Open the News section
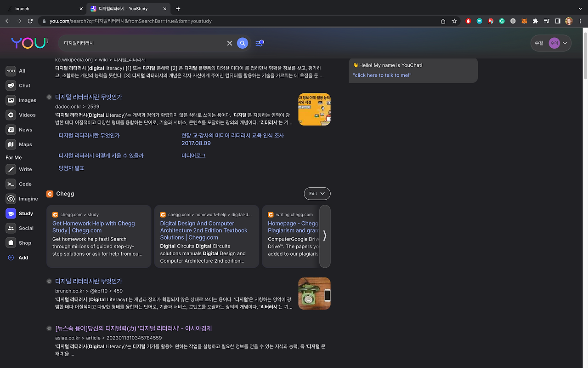Viewport: 588px width, 368px height. (x=19, y=130)
